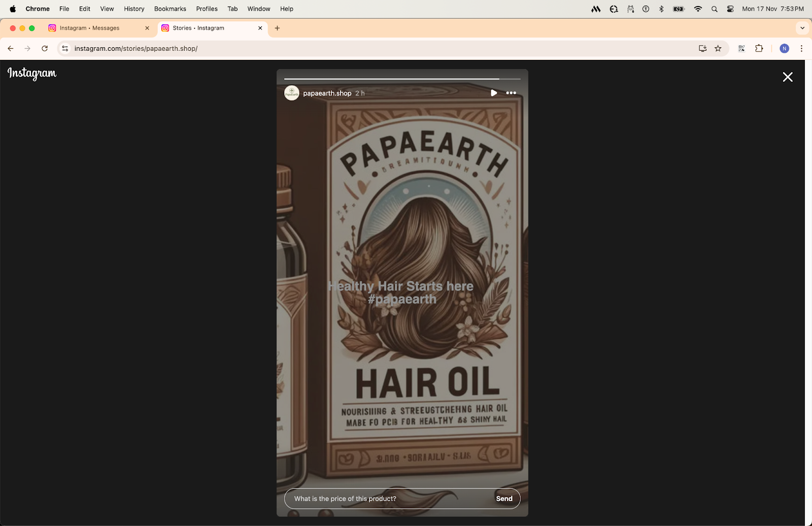
Task: Open the Help menu
Action: click(x=287, y=9)
